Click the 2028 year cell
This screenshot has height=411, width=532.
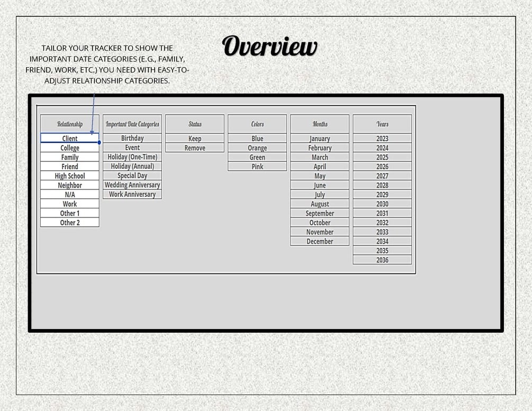click(x=382, y=185)
